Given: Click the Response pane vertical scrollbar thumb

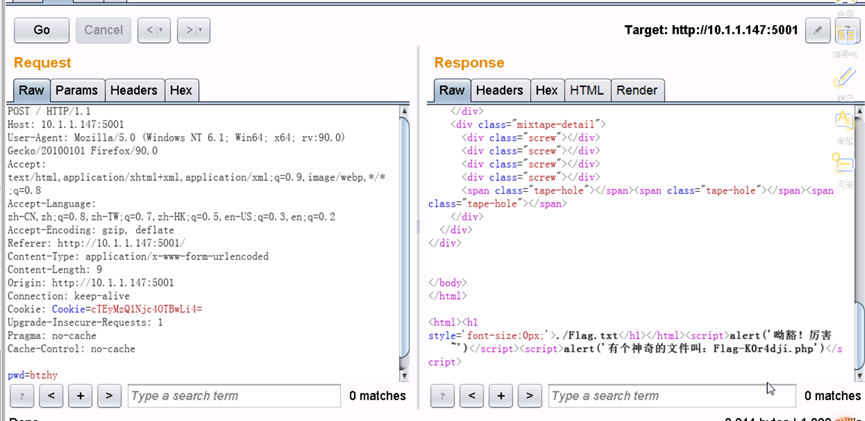Looking at the screenshot, I should [x=859, y=335].
